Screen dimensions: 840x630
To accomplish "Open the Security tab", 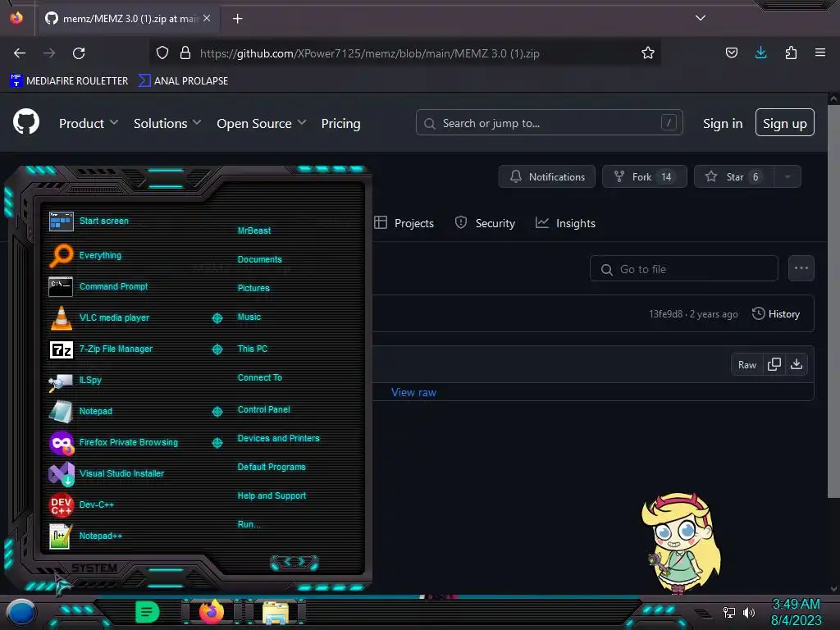I will coord(485,223).
